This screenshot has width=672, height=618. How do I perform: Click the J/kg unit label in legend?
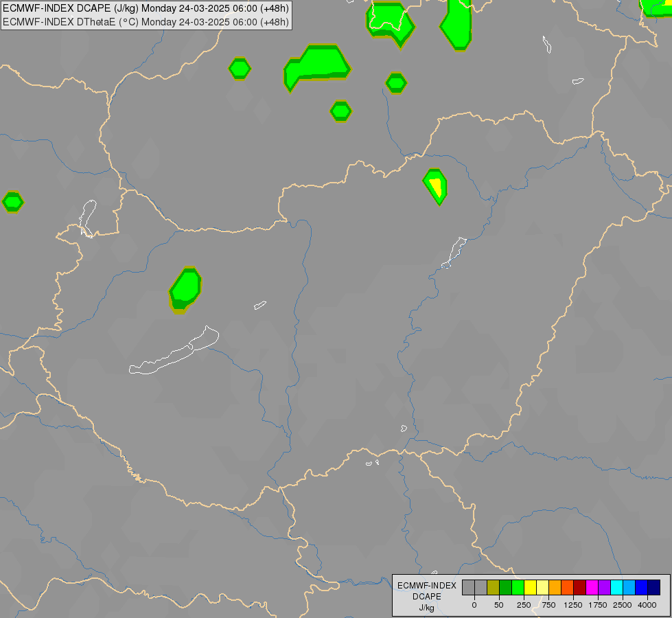[x=427, y=608]
